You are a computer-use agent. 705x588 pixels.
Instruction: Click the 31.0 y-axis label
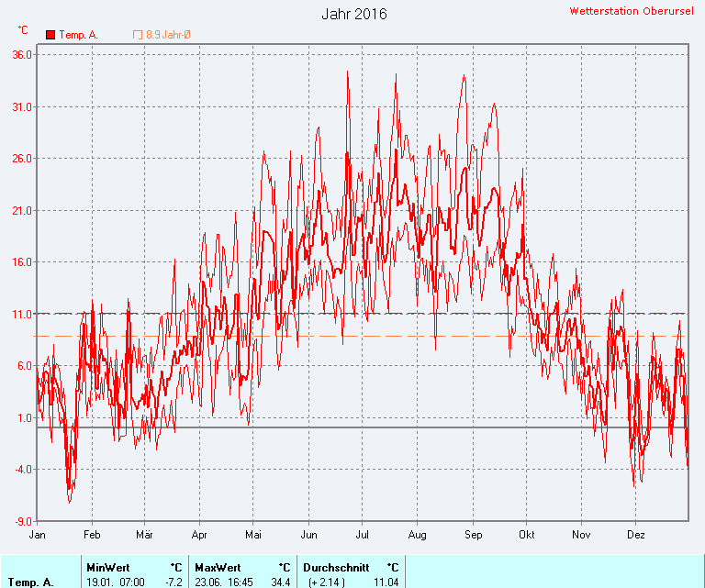pyautogui.click(x=22, y=107)
